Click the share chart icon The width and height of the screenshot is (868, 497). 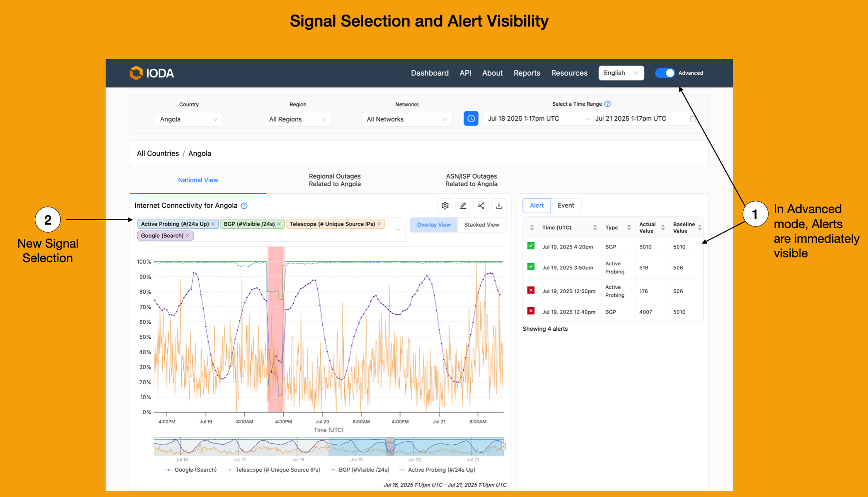481,206
